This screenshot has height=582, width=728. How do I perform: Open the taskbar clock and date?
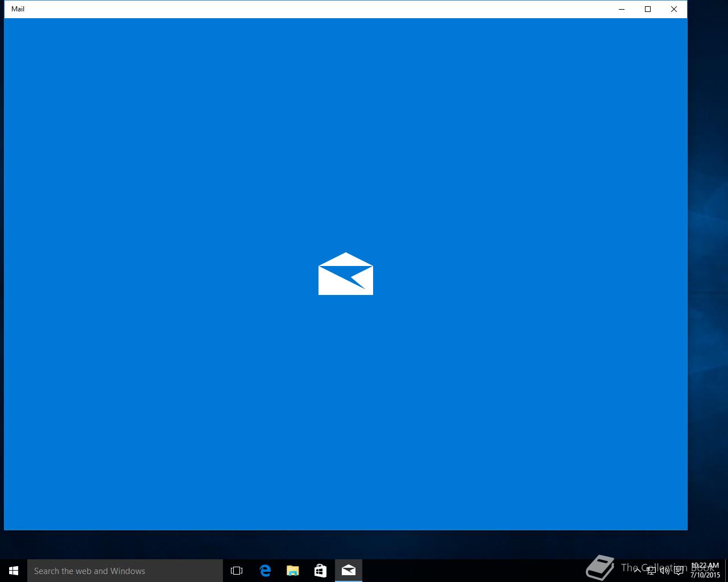click(705, 571)
